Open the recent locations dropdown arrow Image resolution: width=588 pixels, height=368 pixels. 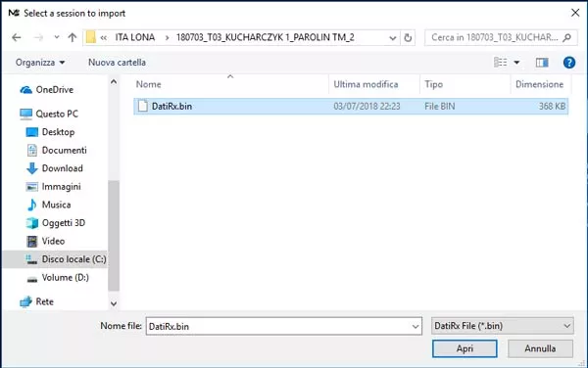coord(57,37)
